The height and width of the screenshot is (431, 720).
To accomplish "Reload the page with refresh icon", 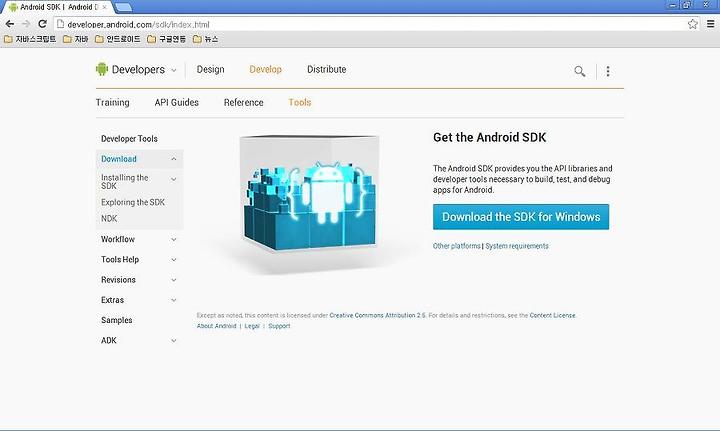I will pyautogui.click(x=42, y=24).
